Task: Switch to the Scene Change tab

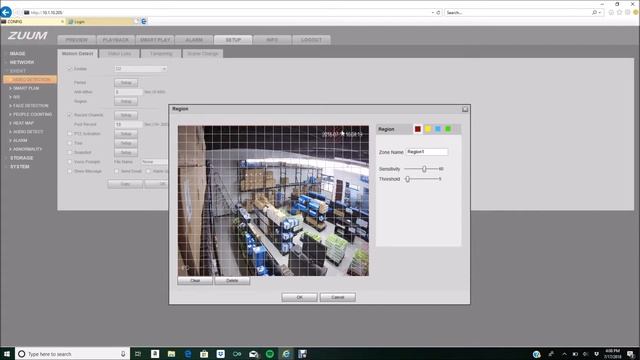Action: point(203,53)
